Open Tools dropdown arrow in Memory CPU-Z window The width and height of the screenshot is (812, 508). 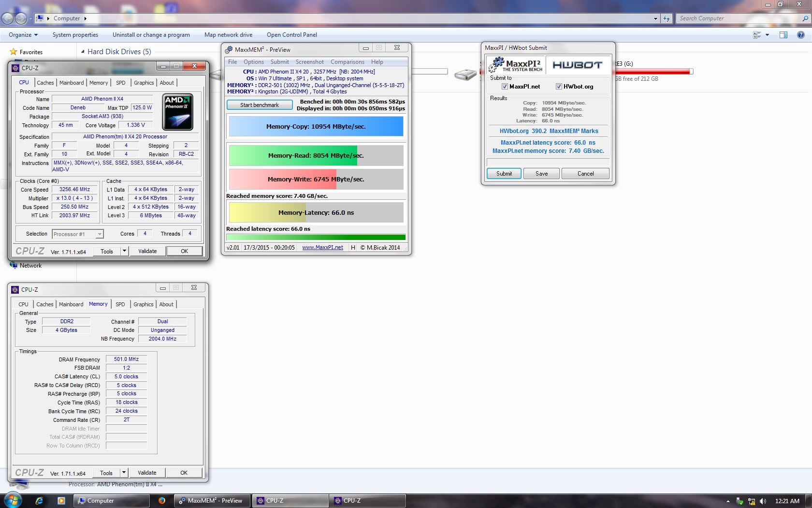point(124,473)
